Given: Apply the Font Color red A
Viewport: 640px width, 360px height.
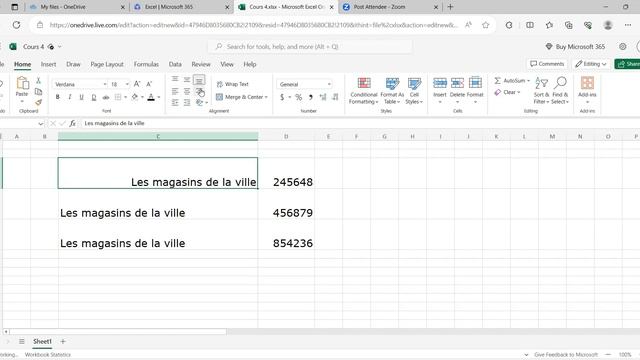Looking at the screenshot, I should [x=151, y=97].
